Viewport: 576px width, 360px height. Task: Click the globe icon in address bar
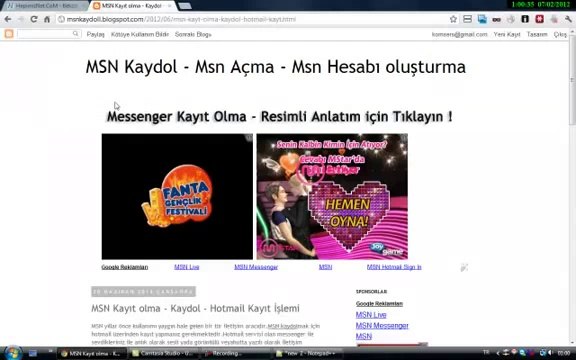pyautogui.click(x=61, y=19)
